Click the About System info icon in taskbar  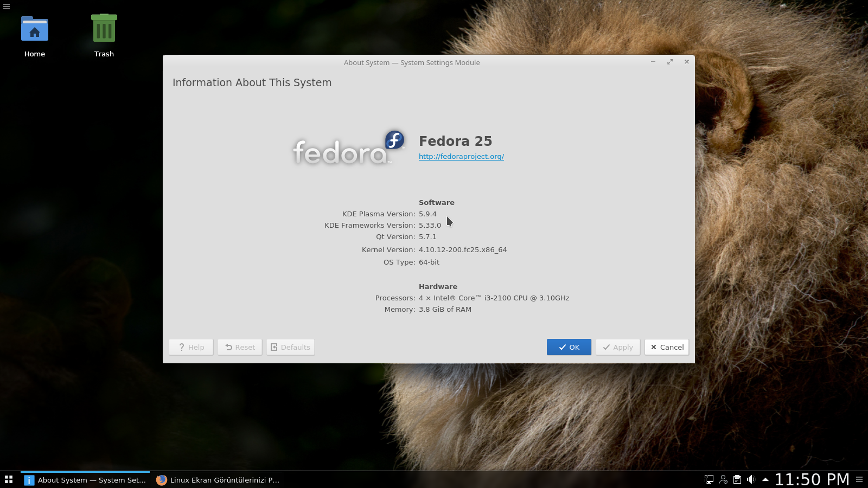[x=29, y=480]
